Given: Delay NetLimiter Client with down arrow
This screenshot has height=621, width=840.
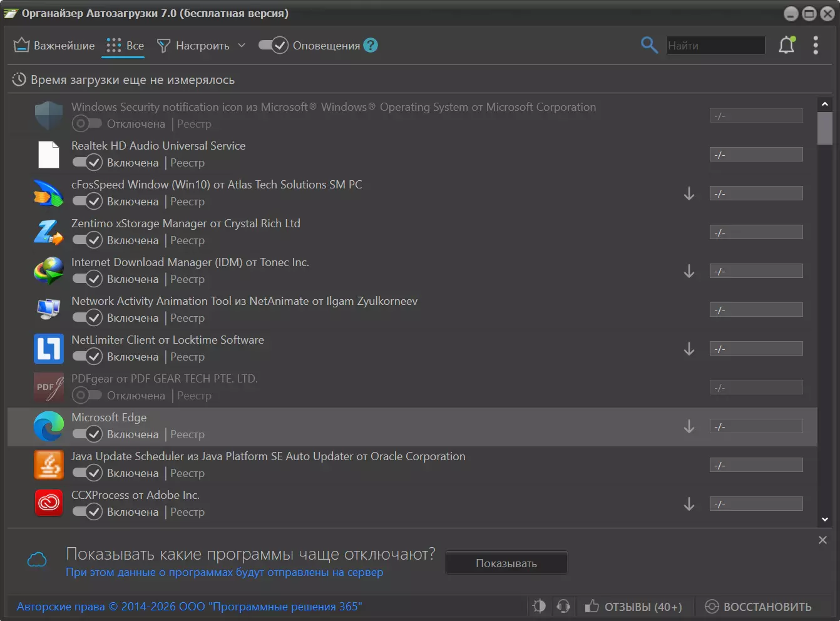Looking at the screenshot, I should (x=689, y=349).
